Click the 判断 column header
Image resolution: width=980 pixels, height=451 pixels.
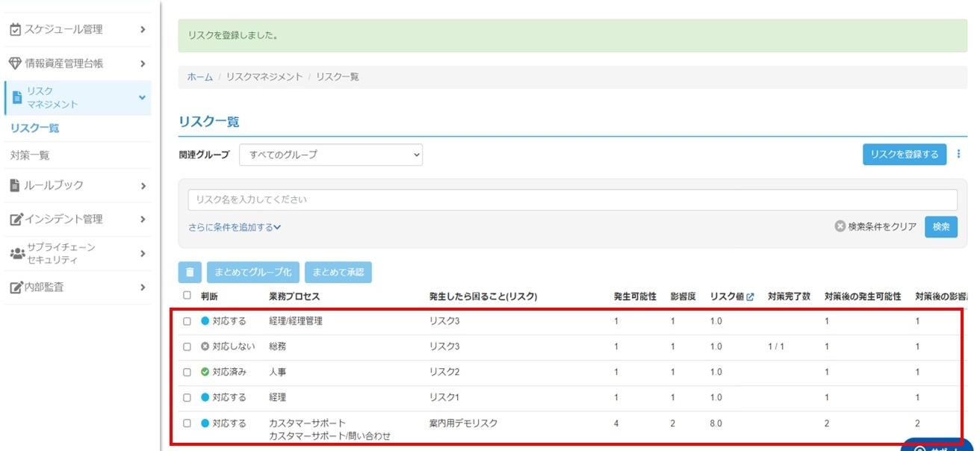pos(209,296)
